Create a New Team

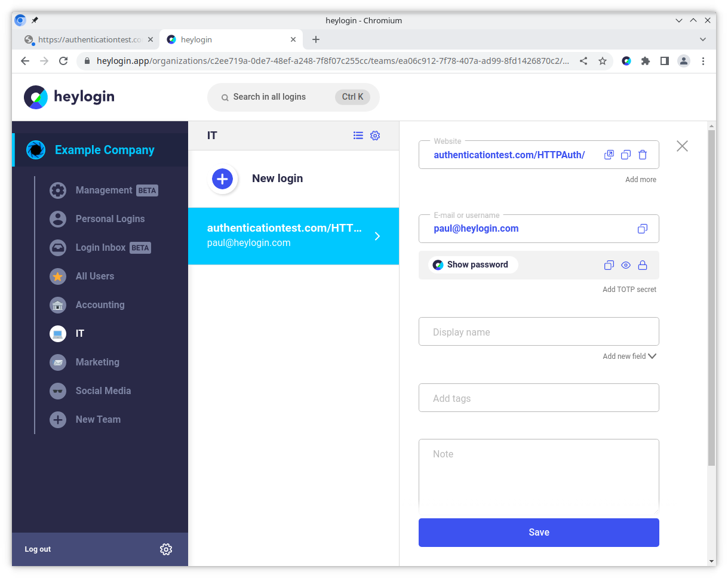click(x=85, y=420)
